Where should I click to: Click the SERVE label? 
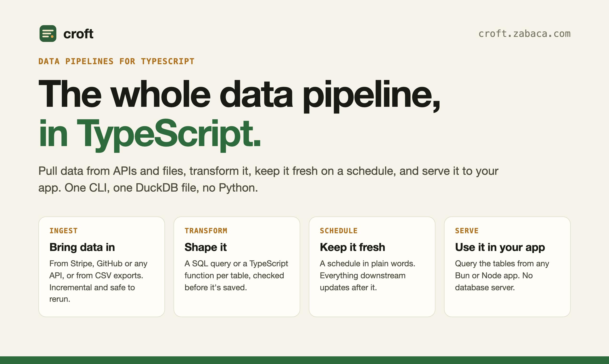[x=467, y=231]
